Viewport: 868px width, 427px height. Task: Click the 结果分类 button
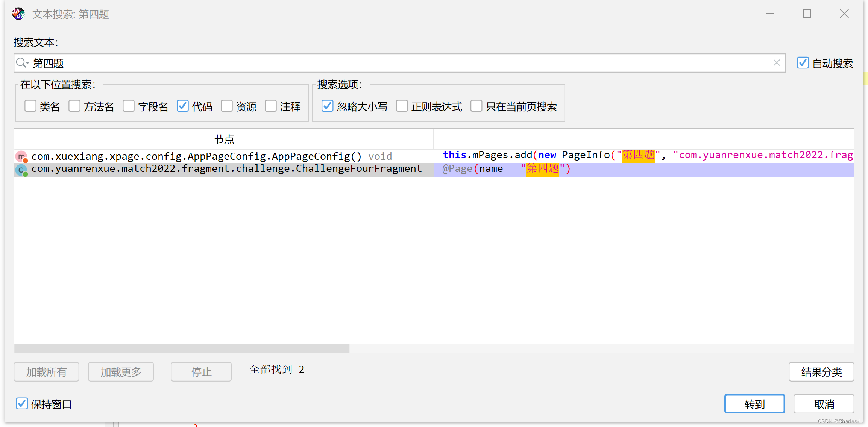click(x=821, y=371)
